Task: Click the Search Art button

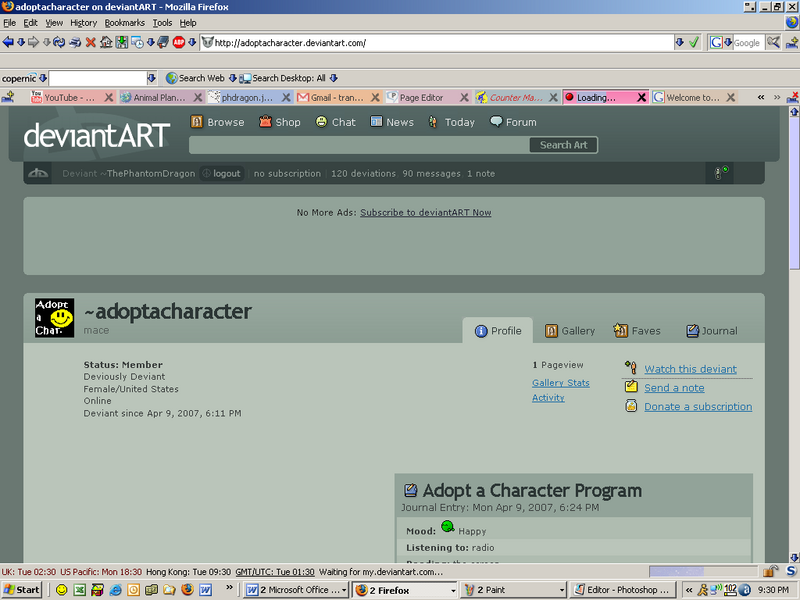Action: 563,145
